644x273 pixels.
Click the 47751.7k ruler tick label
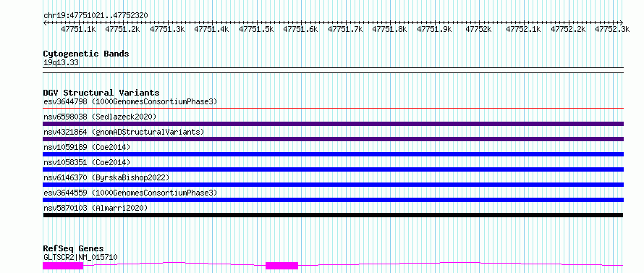tap(345, 29)
